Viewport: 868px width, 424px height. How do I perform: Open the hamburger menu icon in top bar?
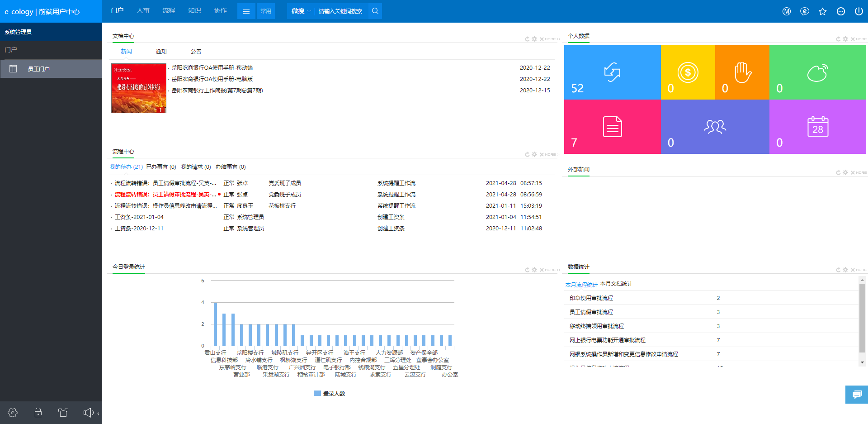(246, 11)
